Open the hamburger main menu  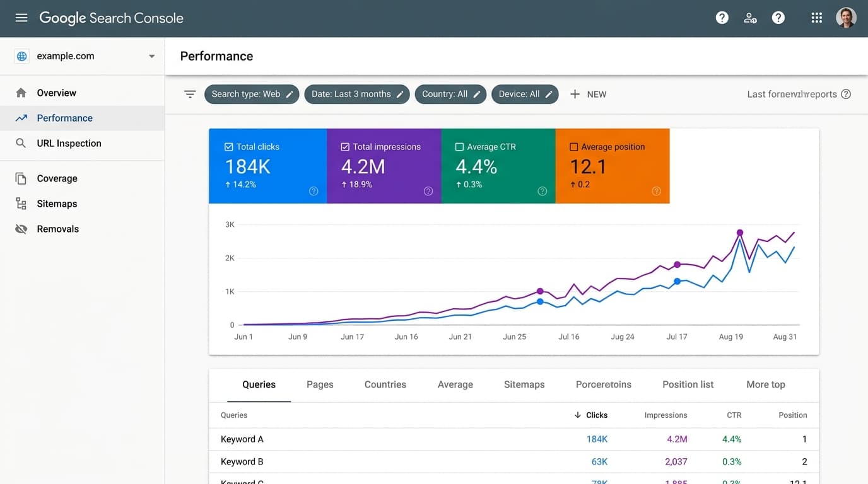[21, 18]
